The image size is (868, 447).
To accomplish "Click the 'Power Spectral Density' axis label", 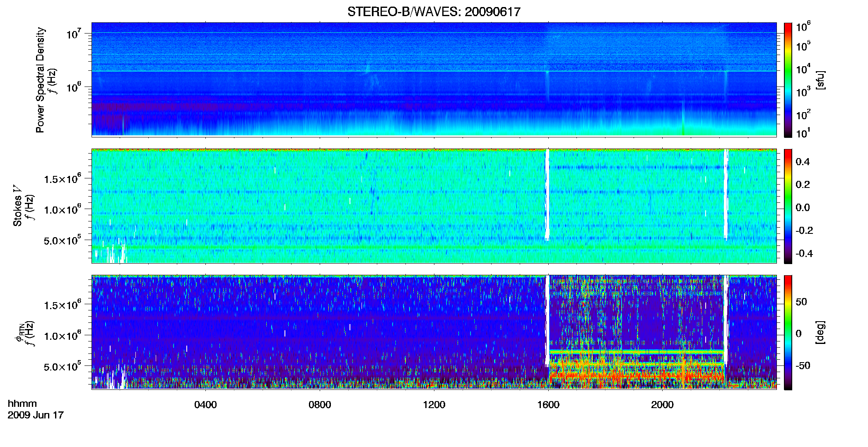I will tap(40, 80).
